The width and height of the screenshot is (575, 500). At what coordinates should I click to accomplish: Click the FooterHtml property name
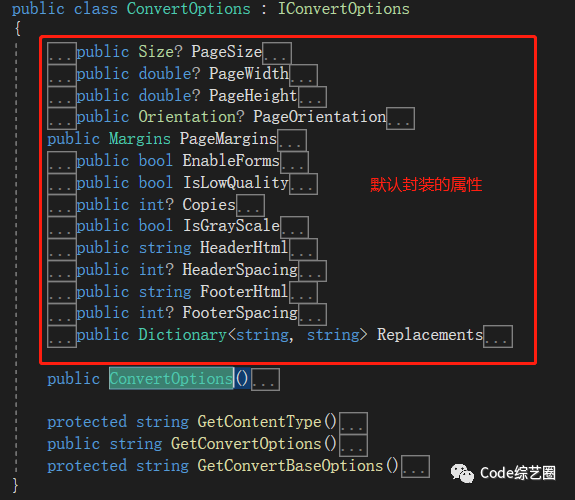[x=244, y=291]
